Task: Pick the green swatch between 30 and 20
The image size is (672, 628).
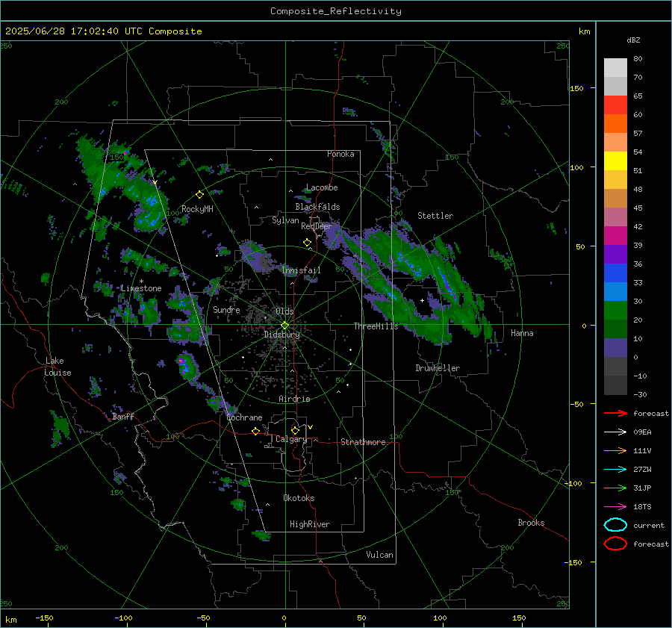Action: (x=615, y=311)
